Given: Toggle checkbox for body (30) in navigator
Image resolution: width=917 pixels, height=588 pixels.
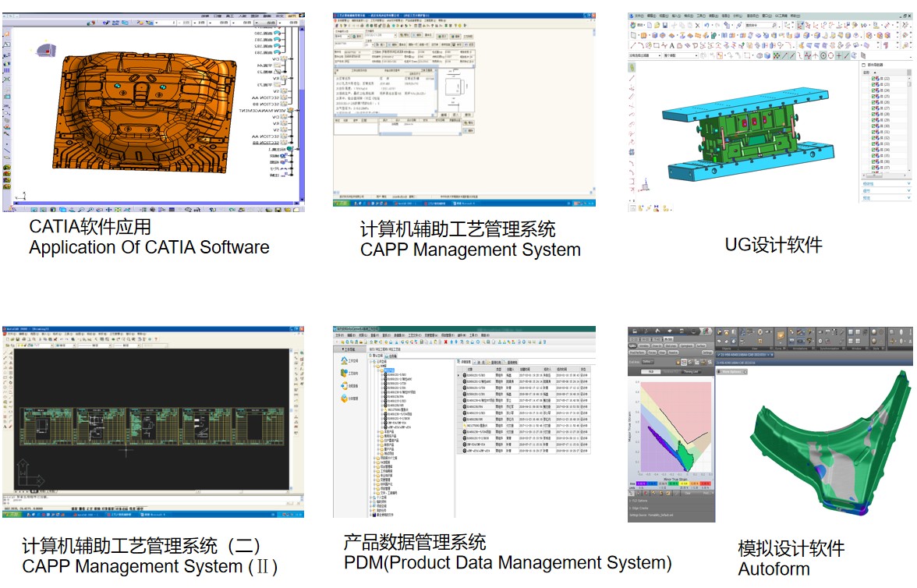Looking at the screenshot, I should pos(874,126).
